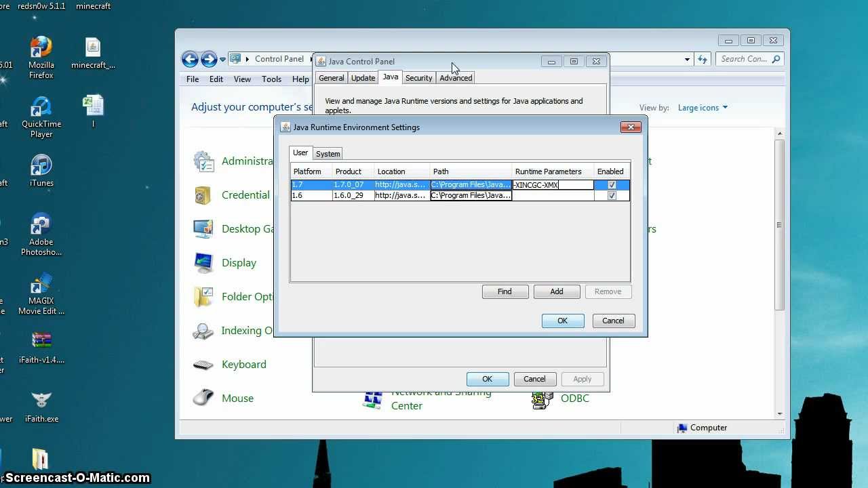Open recent pages dropdown next to forward arrow
The image size is (868, 488).
[222, 60]
